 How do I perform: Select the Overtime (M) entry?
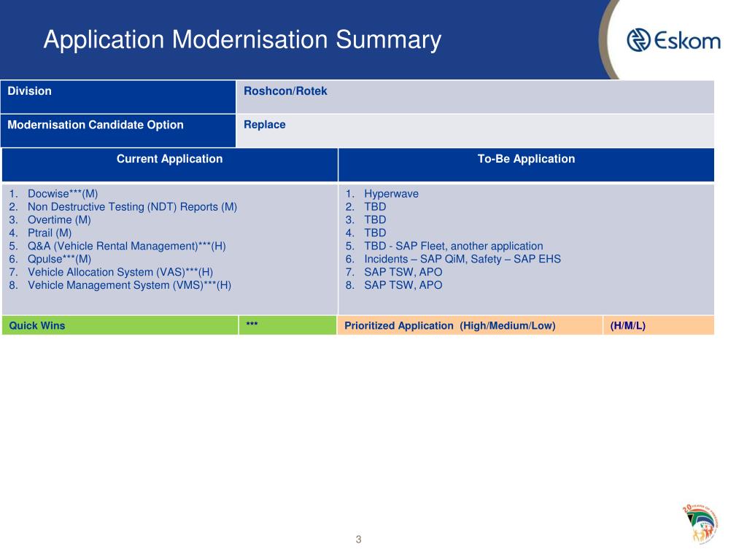pos(59,220)
